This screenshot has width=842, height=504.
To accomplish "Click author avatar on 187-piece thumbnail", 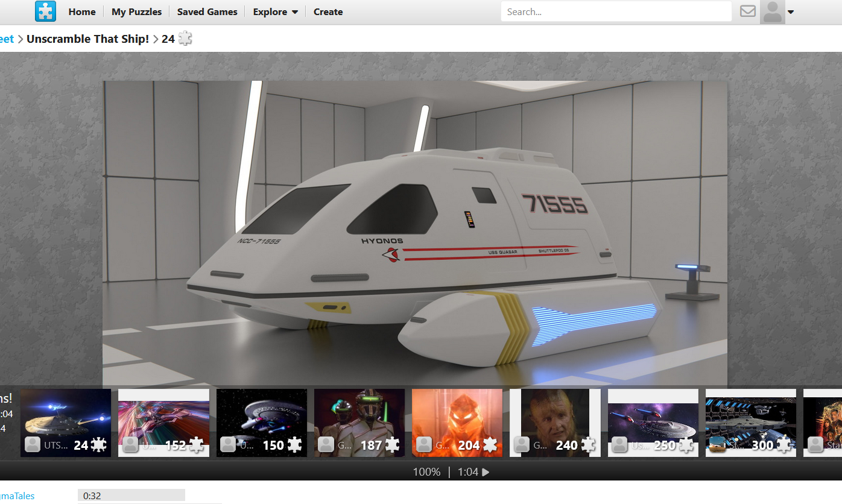I will click(326, 445).
